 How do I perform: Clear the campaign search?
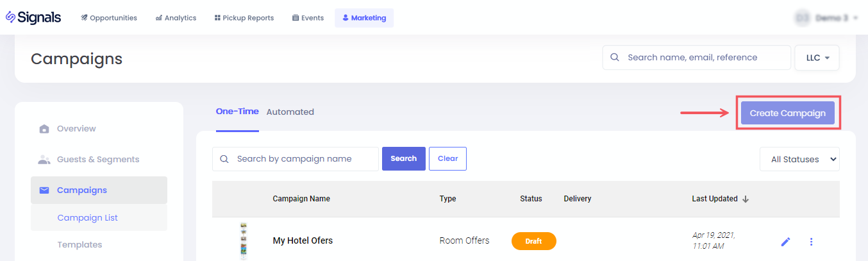447,159
